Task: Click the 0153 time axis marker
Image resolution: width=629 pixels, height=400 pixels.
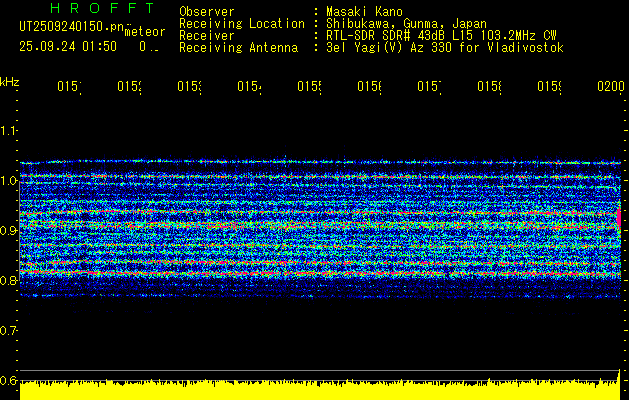Action: (x=189, y=86)
